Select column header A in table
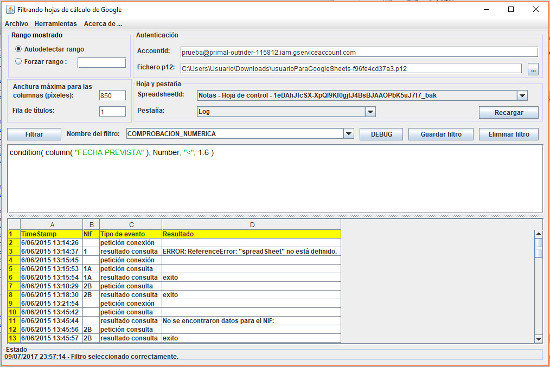Image resolution: width=550 pixels, height=367 pixels. pyautogui.click(x=52, y=225)
